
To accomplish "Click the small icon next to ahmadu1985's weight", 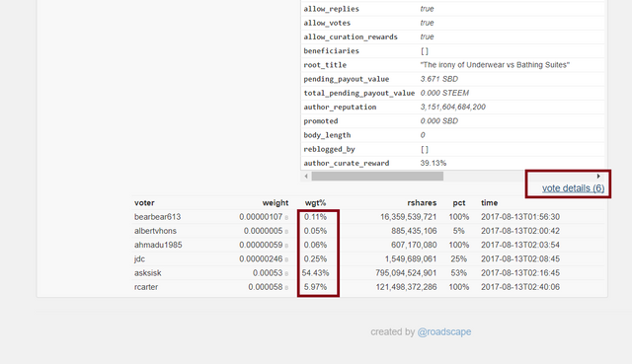I will [x=286, y=246].
